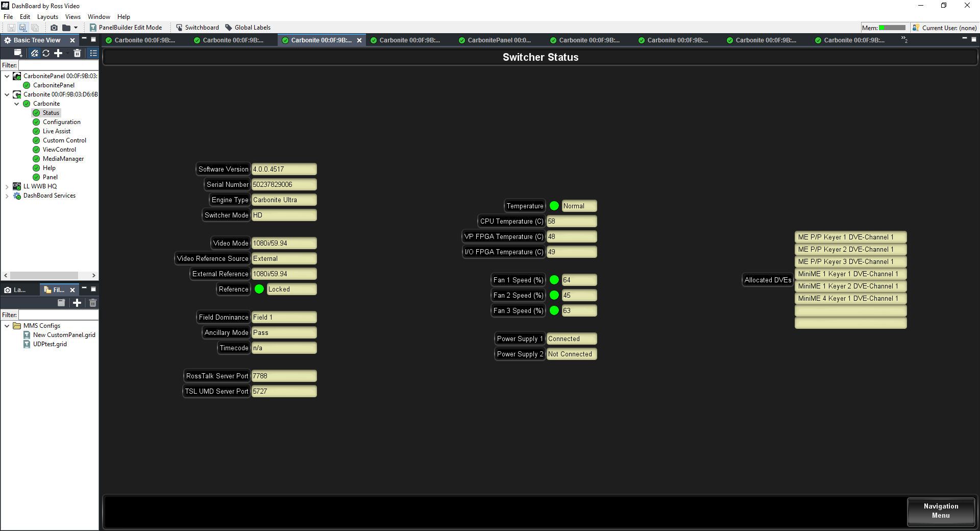The image size is (980, 531).
Task: Collapse the MMS Configs folder
Action: (x=7, y=326)
